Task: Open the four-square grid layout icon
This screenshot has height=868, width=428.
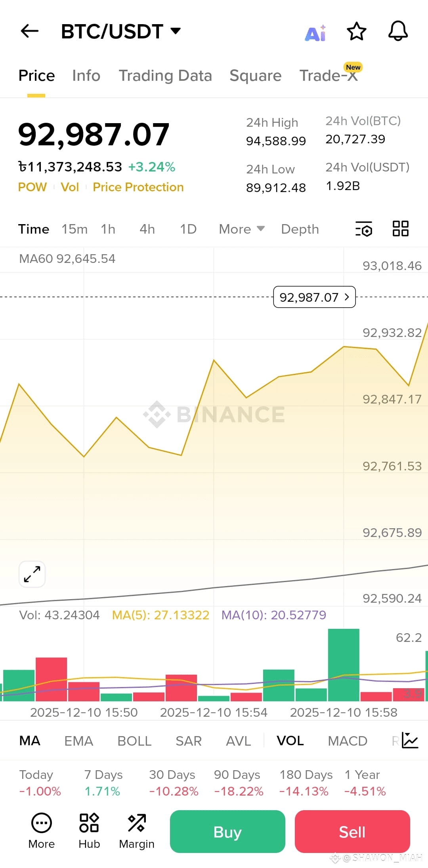Action: coord(400,228)
